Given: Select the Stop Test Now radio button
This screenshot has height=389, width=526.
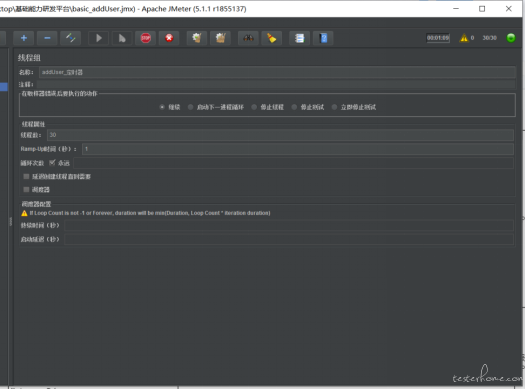Looking at the screenshot, I should (x=334, y=107).
